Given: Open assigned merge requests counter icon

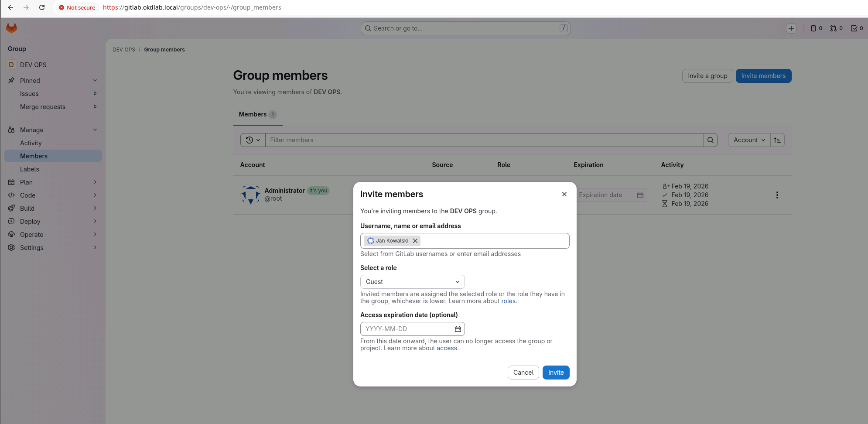Looking at the screenshot, I should pos(836,28).
